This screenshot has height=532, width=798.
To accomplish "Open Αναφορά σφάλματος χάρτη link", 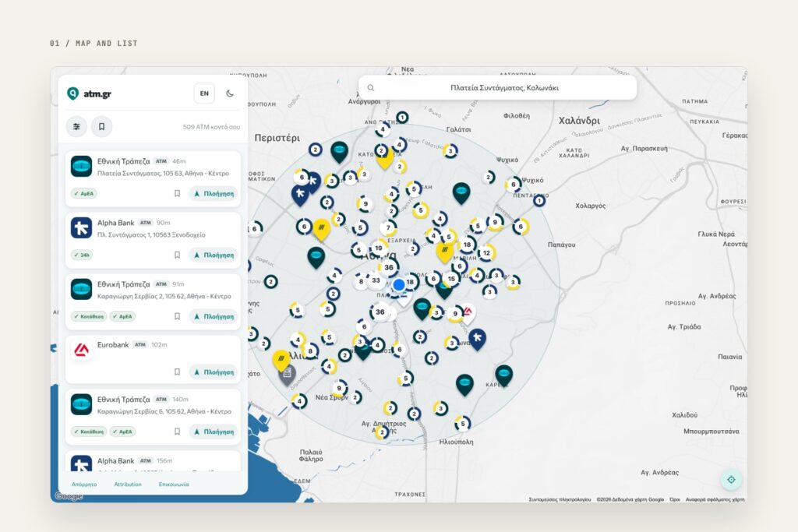I will coord(715,499).
